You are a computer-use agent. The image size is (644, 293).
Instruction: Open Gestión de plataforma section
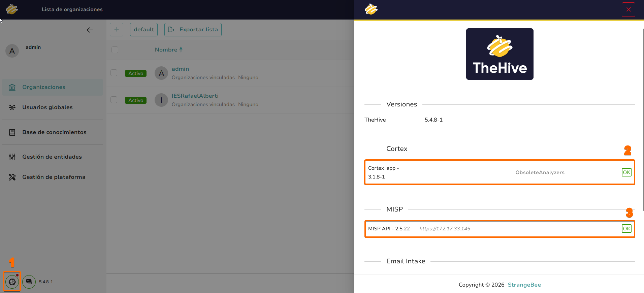click(53, 177)
